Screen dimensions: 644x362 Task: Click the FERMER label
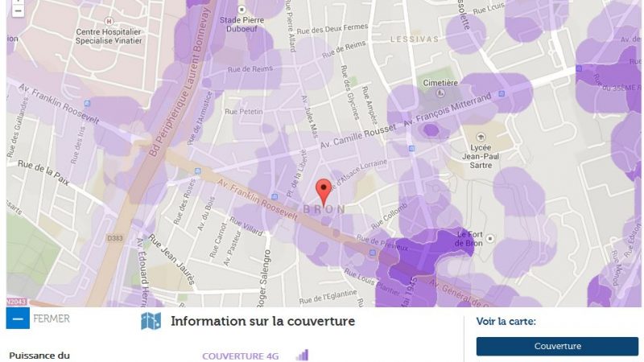(52, 319)
